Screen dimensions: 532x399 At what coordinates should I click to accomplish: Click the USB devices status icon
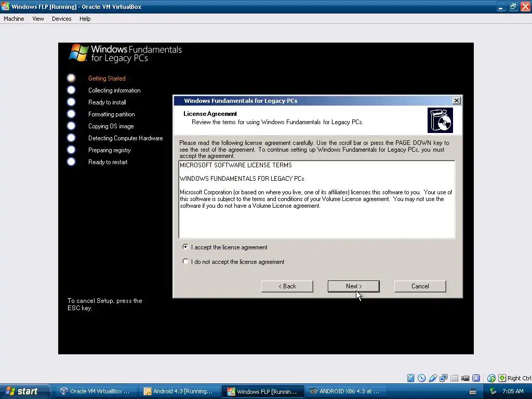(x=433, y=378)
